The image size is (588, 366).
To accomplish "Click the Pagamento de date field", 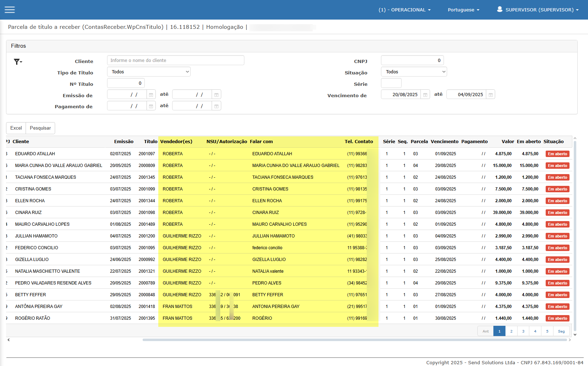I will [x=127, y=106].
